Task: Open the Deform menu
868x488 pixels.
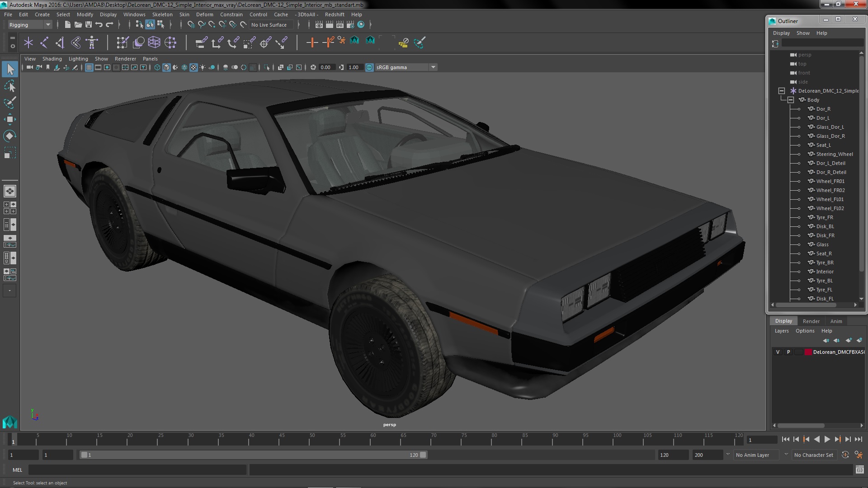Action: pos(204,14)
